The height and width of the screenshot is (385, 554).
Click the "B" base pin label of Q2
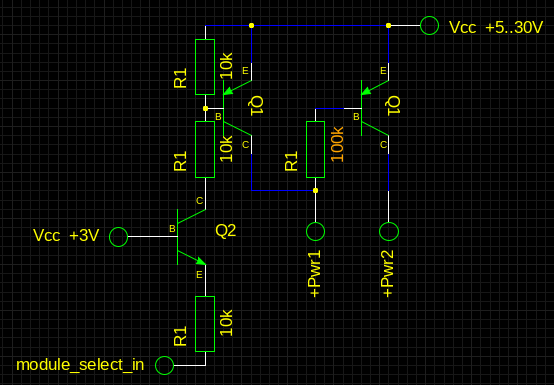[x=172, y=229]
